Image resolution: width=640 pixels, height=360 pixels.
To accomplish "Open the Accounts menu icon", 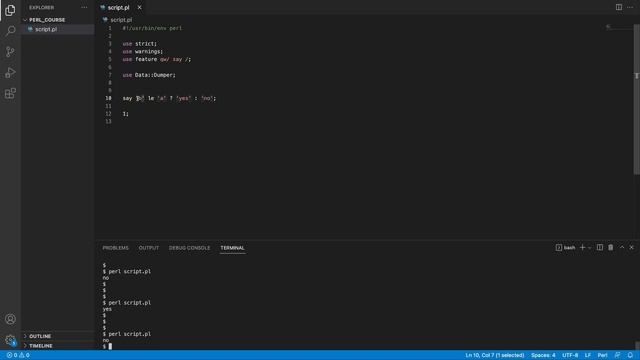I will [x=10, y=319].
